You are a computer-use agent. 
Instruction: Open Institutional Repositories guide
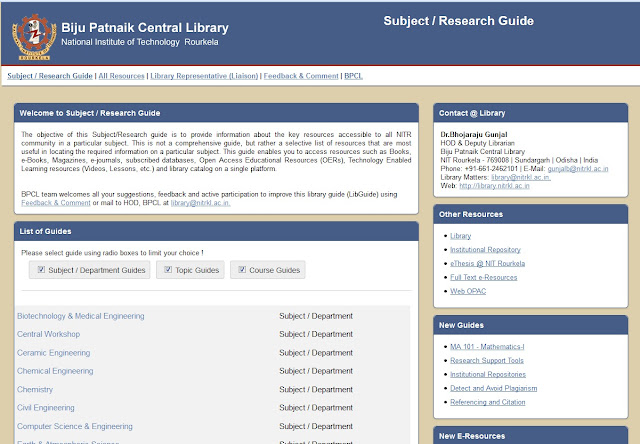coord(488,374)
